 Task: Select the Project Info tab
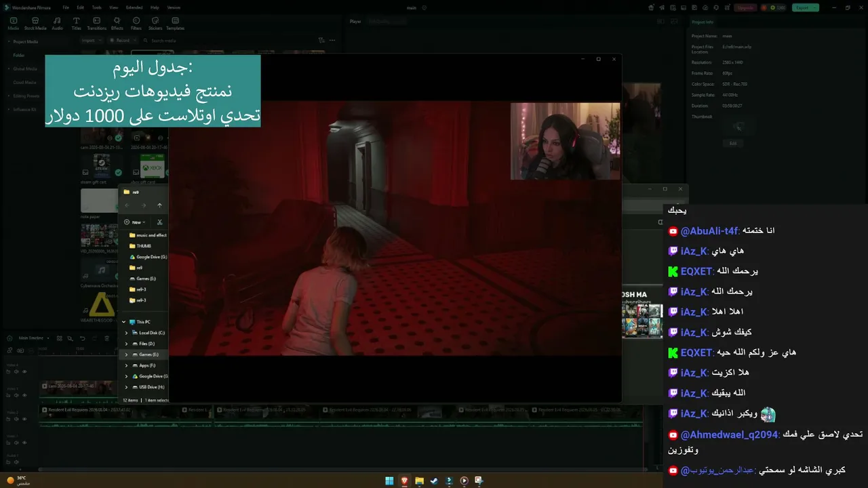701,22
